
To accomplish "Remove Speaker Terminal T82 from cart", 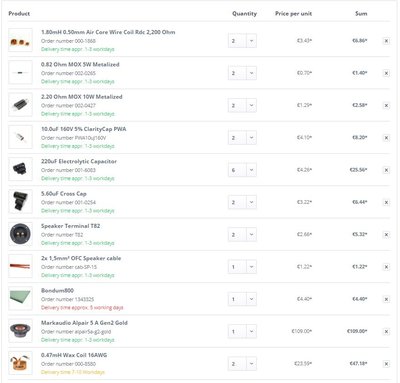I will pos(386,235).
